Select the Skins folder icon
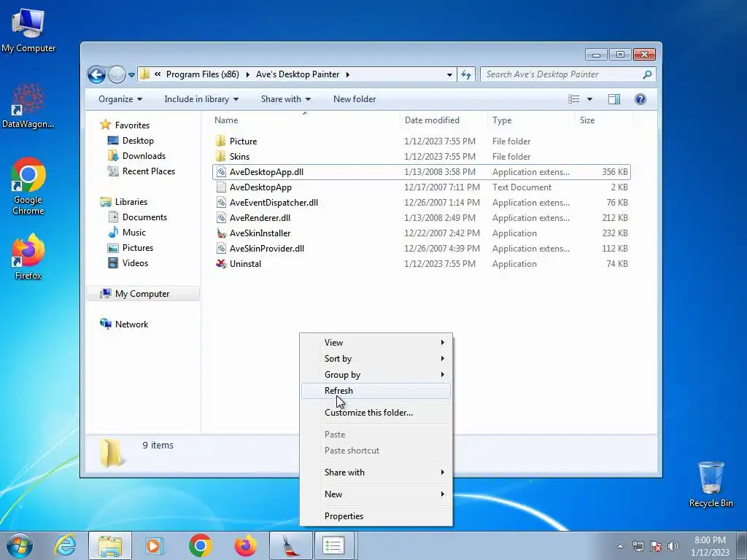747x560 pixels. [x=220, y=157]
